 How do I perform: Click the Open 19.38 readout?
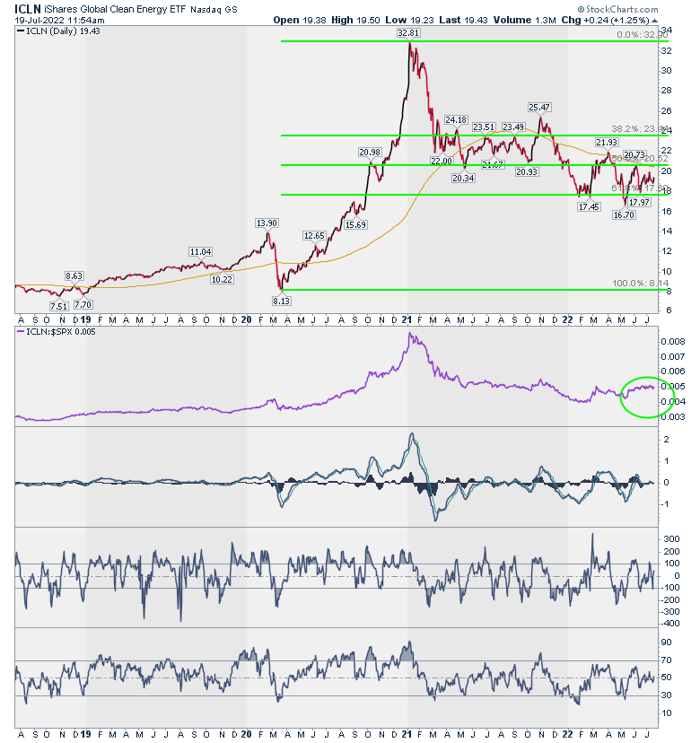click(299, 21)
